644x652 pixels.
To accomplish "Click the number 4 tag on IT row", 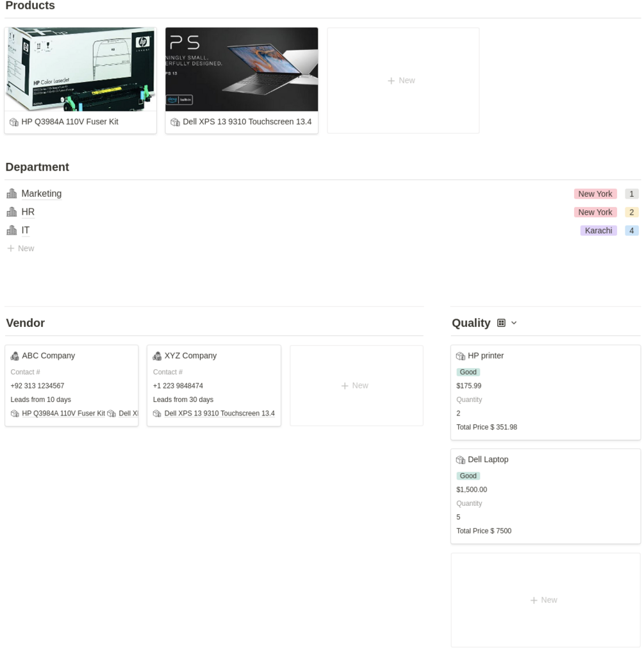I will coord(632,230).
